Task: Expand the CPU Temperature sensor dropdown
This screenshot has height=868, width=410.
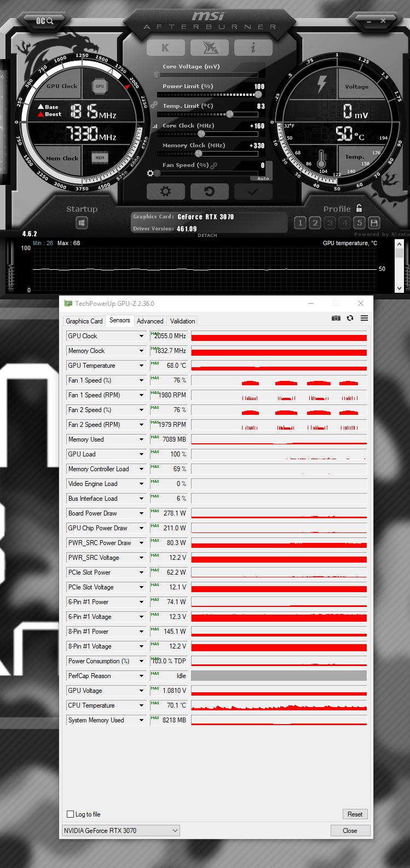Action: (141, 705)
